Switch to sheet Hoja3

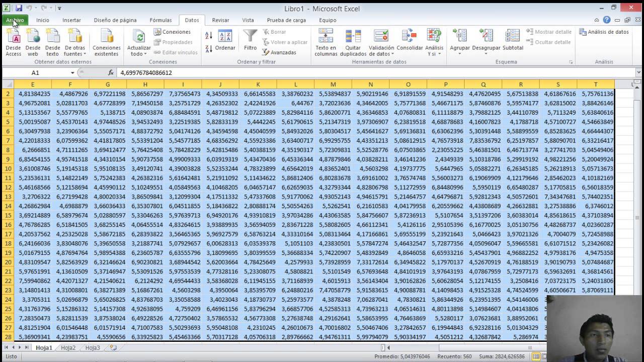93,347
